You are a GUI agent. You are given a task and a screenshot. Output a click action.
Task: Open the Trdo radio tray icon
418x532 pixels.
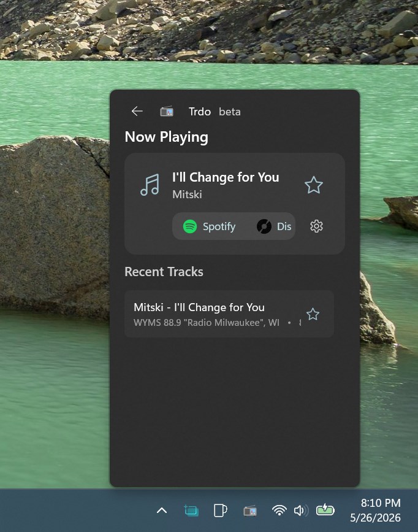point(250,511)
